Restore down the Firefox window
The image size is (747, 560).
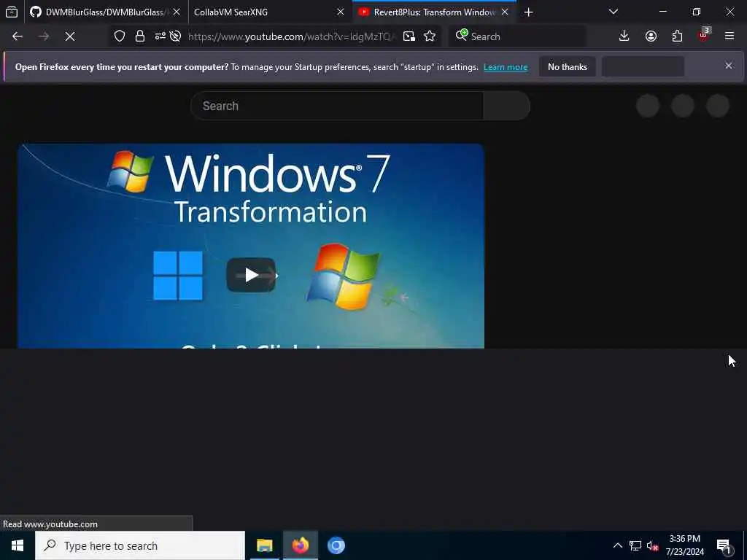click(x=697, y=12)
